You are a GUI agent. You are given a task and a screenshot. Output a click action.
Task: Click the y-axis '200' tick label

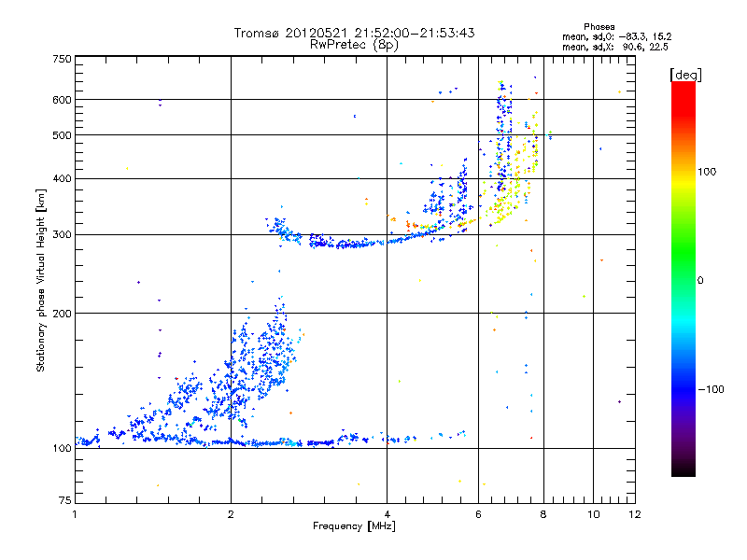pos(62,314)
